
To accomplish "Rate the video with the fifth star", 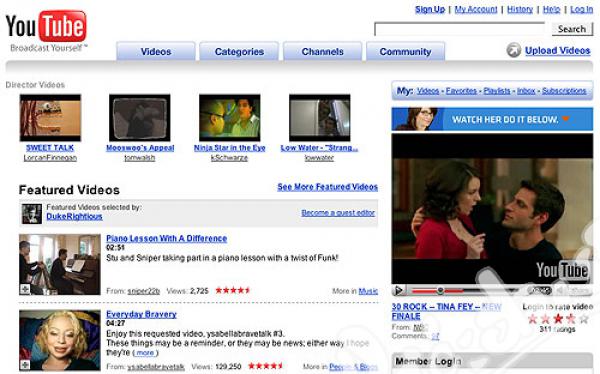I will tap(584, 319).
